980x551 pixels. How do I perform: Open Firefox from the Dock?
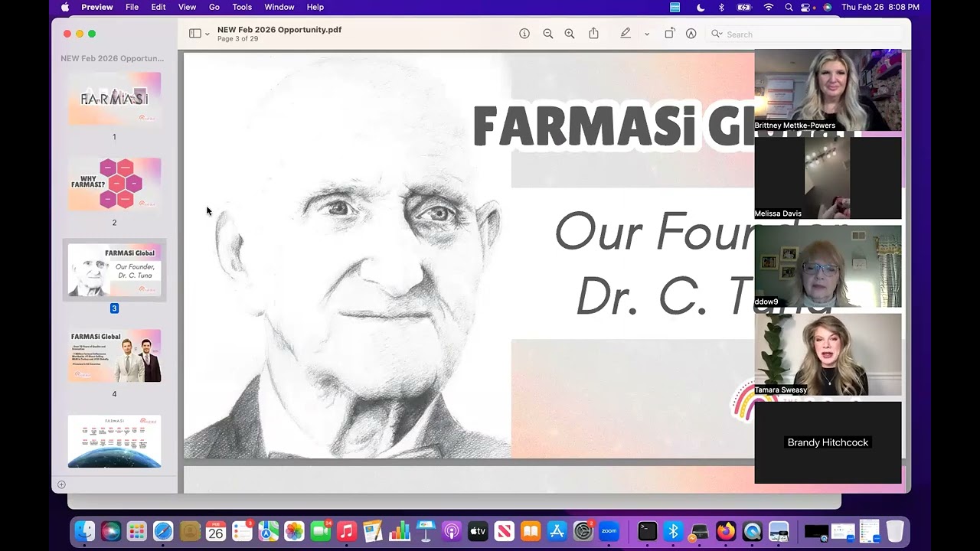(726, 531)
